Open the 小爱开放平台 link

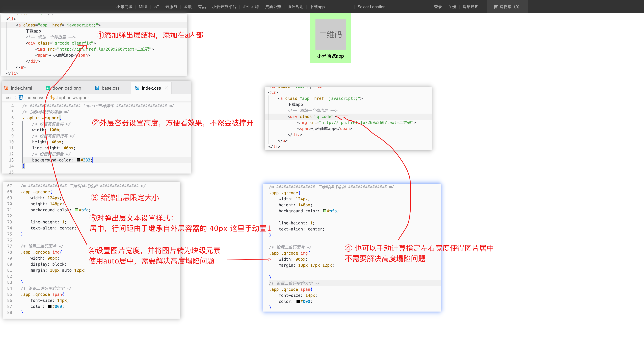224,7
